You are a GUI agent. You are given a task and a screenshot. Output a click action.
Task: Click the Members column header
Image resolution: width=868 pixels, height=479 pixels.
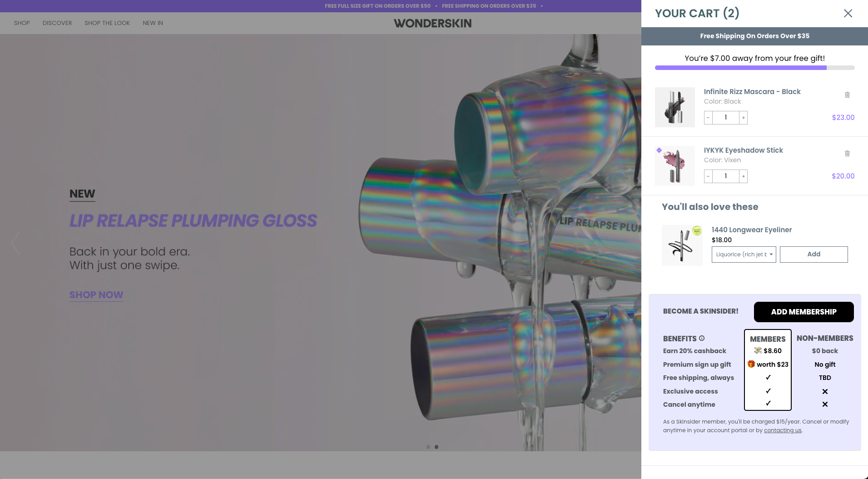point(768,339)
